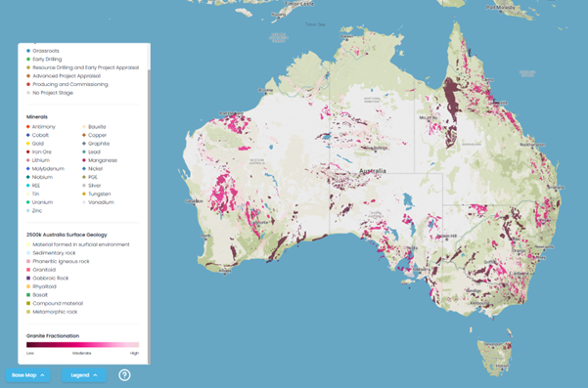Click the Broome city label

click(266, 90)
